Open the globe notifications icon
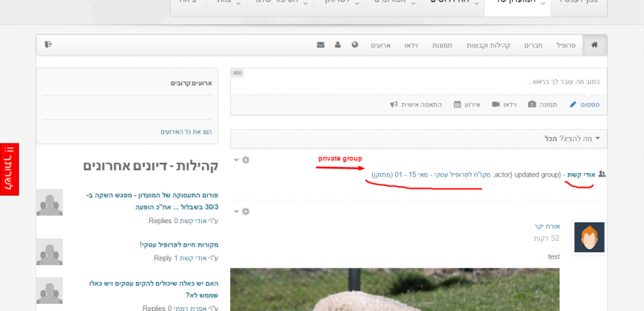Image resolution: width=644 pixels, height=311 pixels. click(x=355, y=45)
